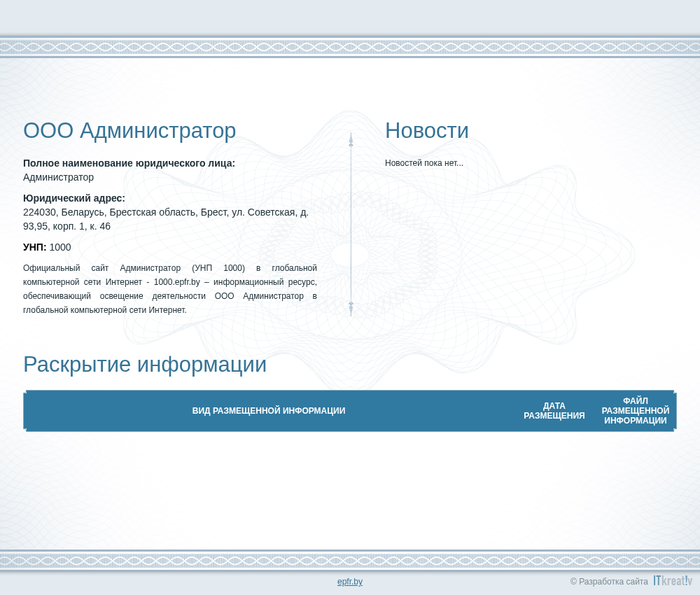Click the ITkreat!v developer logo
Image resolution: width=700 pixels, height=595 pixels.
pyautogui.click(x=673, y=580)
